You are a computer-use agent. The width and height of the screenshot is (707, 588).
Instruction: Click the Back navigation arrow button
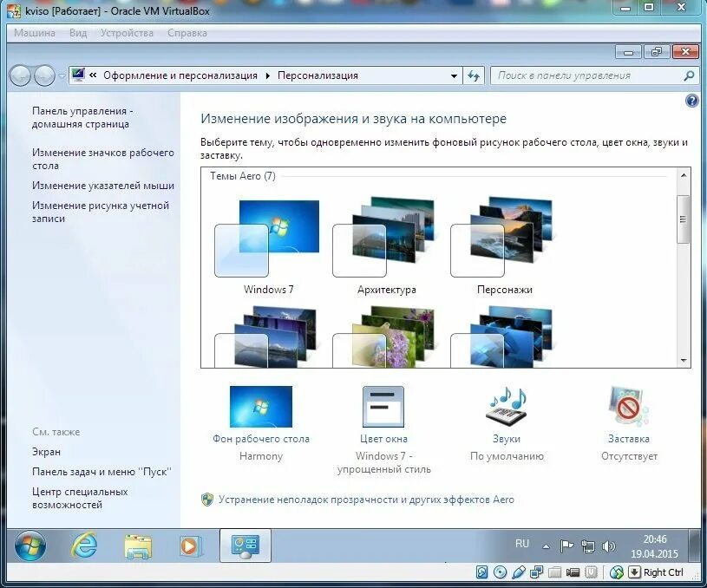click(x=20, y=75)
